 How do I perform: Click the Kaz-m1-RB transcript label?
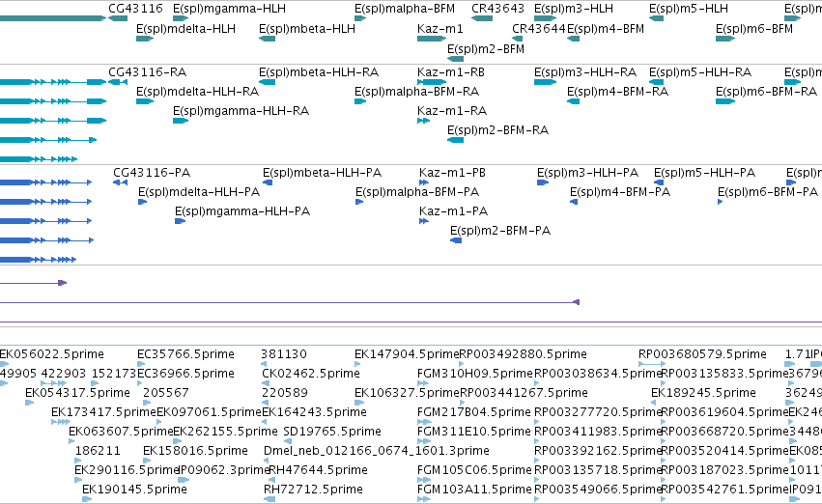(451, 72)
